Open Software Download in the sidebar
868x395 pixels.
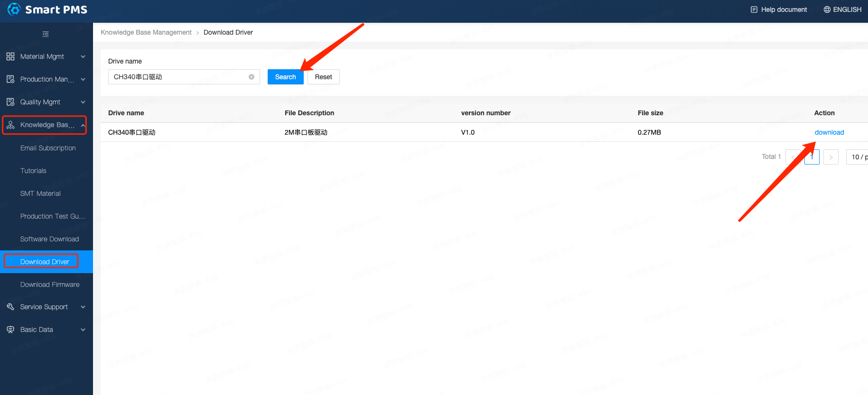pos(49,239)
